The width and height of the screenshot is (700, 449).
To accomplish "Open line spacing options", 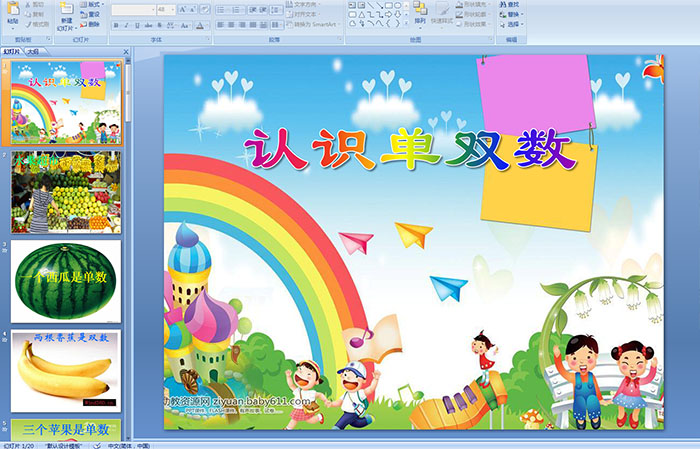I will tap(276, 10).
